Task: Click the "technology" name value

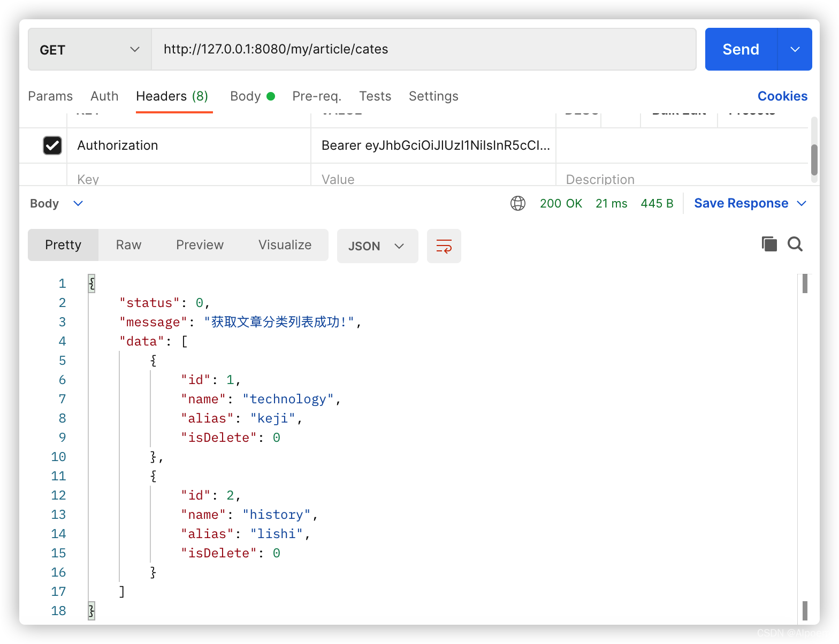Action: 288,399
